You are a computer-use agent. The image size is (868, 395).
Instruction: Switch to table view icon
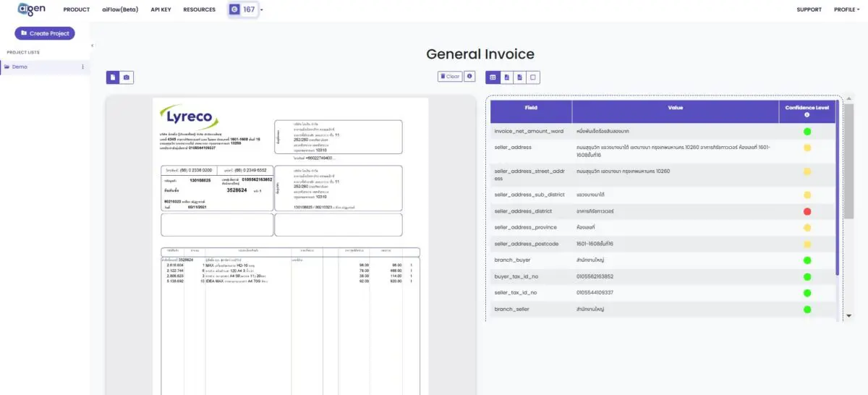[x=493, y=77]
